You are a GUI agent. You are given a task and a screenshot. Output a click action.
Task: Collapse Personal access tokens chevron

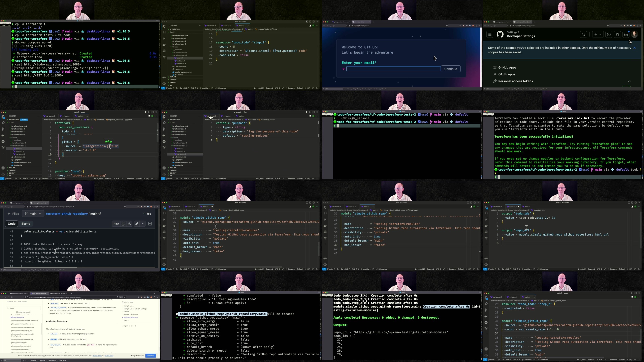pos(629,81)
